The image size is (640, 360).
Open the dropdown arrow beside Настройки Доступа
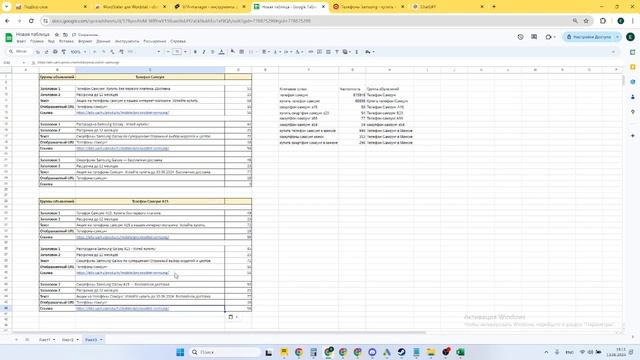click(x=618, y=37)
